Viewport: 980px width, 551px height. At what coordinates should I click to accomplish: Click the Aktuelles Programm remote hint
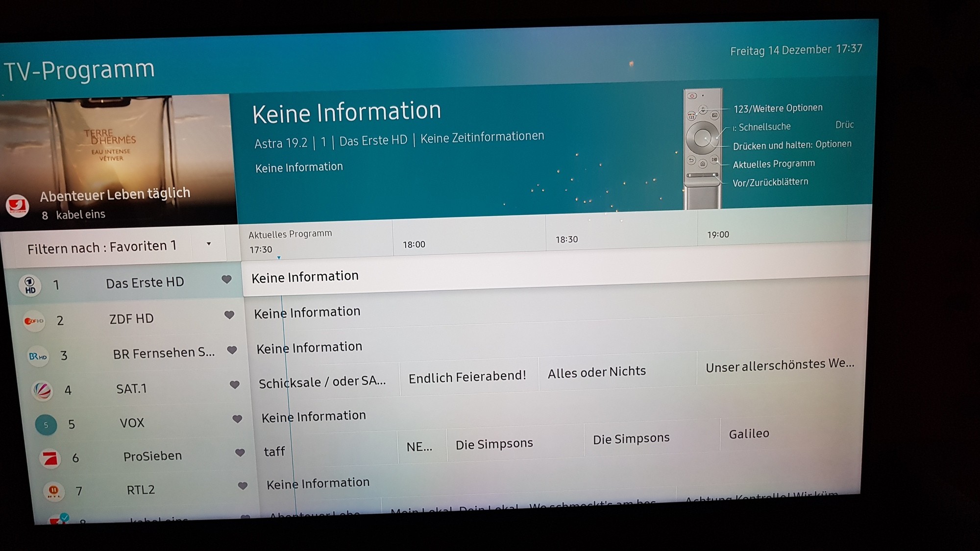(774, 164)
